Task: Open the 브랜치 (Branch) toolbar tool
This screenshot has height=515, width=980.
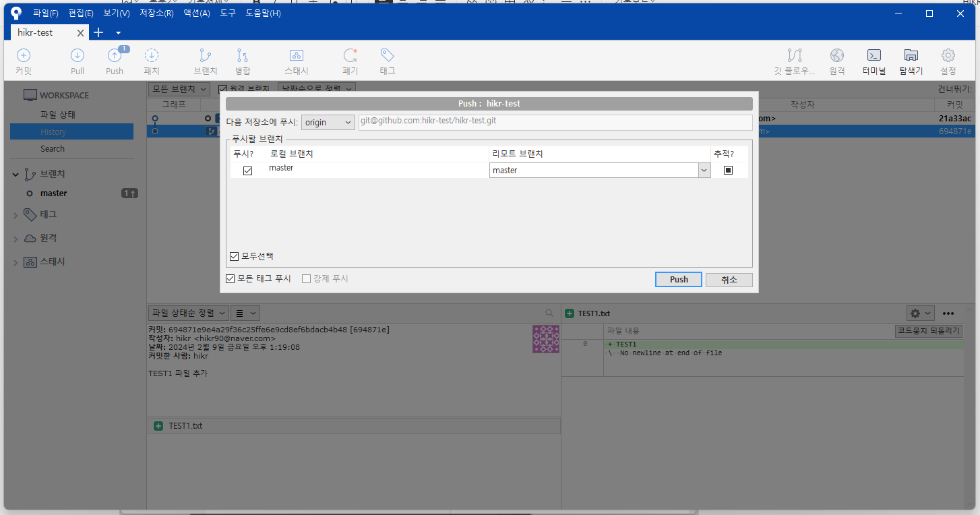Action: pos(206,55)
